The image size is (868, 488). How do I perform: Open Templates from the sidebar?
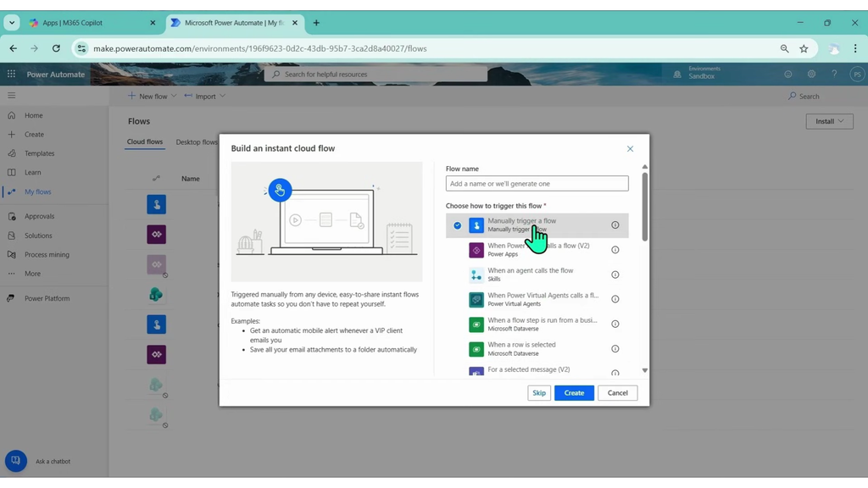pyautogui.click(x=39, y=153)
